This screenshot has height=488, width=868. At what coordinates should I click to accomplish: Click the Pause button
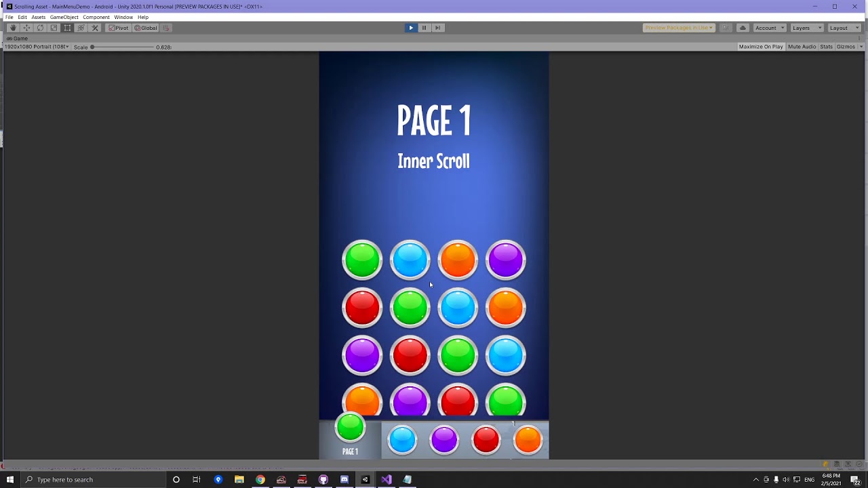(x=424, y=28)
